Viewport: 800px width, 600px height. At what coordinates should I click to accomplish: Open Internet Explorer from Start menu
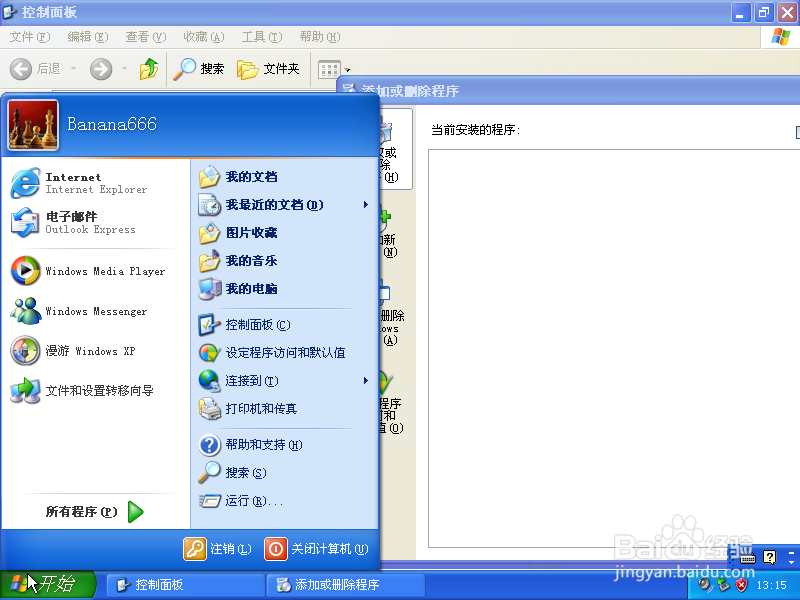[x=96, y=183]
